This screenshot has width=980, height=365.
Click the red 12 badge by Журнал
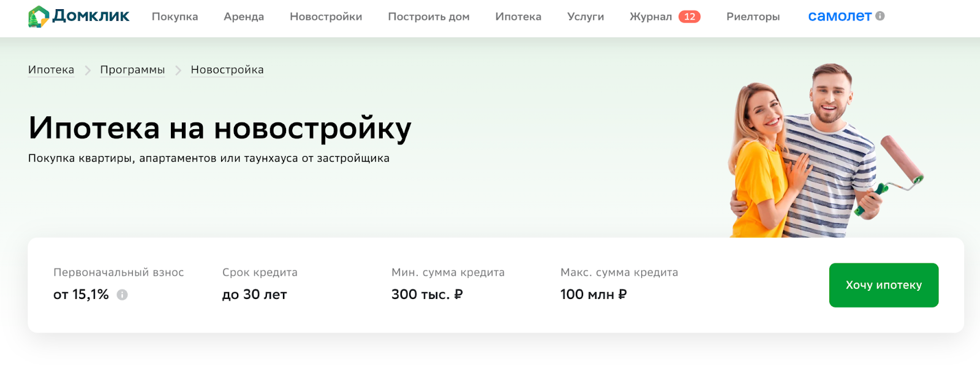pyautogui.click(x=690, y=17)
